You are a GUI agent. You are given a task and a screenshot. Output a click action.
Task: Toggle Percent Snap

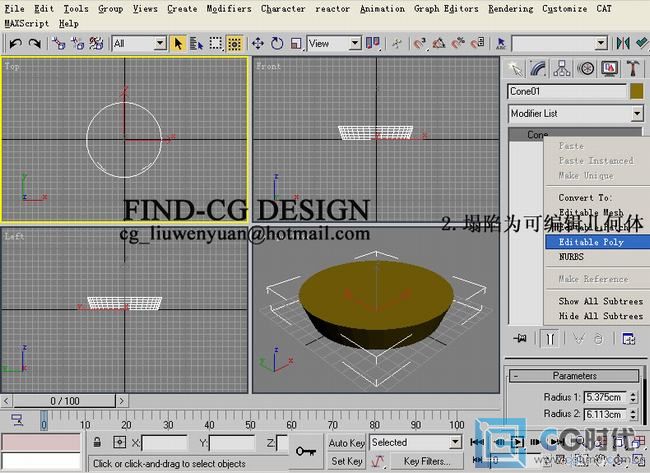pyautogui.click(x=458, y=43)
